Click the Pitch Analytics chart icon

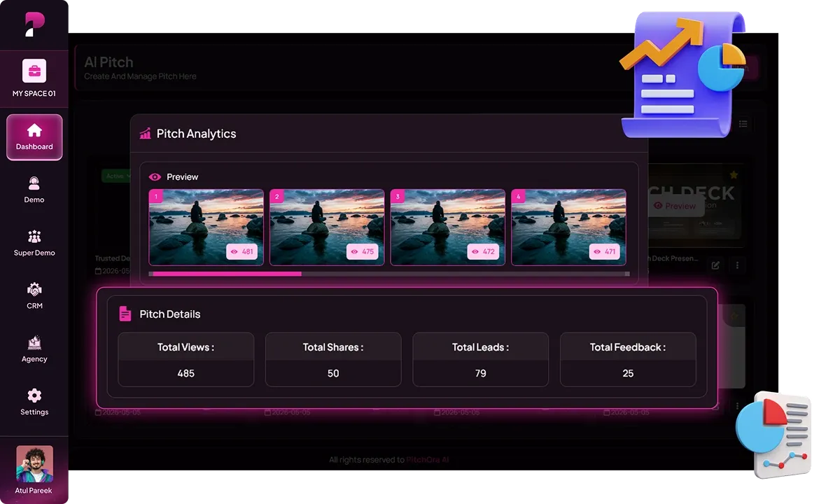(145, 134)
